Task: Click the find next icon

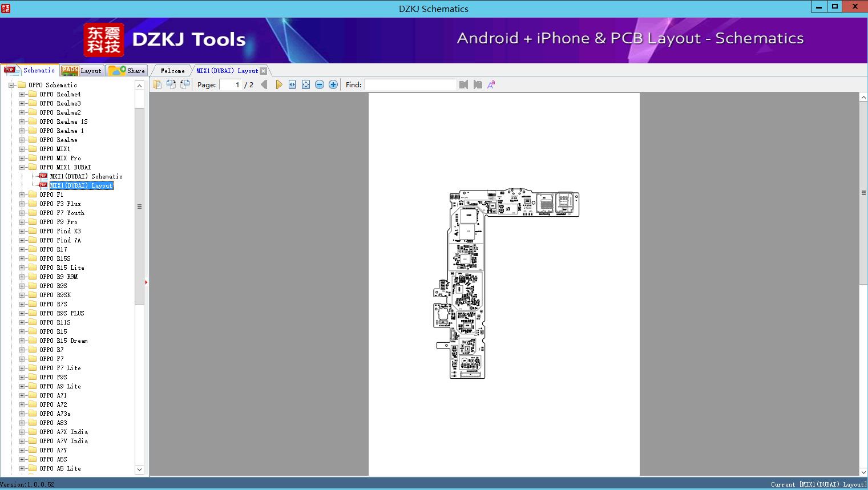Action: point(478,84)
